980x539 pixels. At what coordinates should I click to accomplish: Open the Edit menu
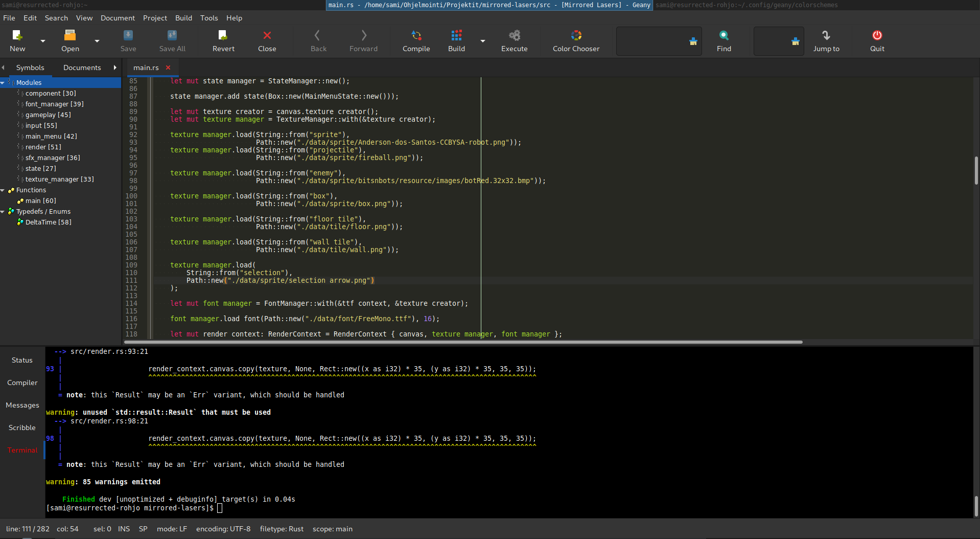30,18
